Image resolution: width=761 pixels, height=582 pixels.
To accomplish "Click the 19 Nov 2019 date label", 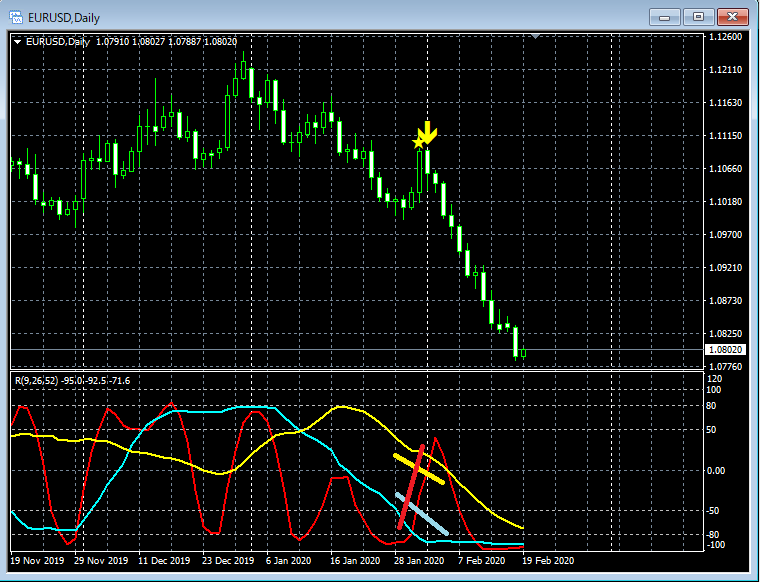I will [x=37, y=561].
